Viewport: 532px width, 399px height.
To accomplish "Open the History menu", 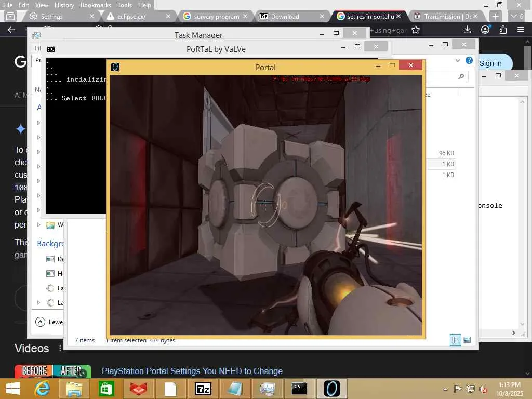I will click(x=64, y=5).
